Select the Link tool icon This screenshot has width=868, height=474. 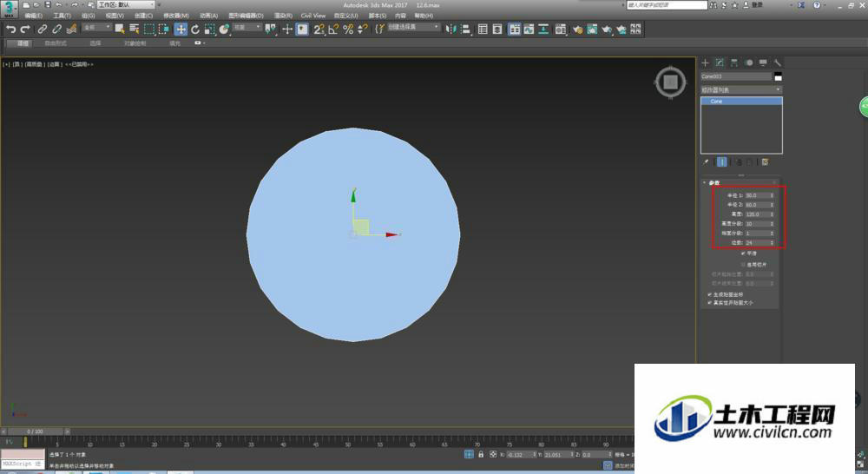click(x=42, y=30)
